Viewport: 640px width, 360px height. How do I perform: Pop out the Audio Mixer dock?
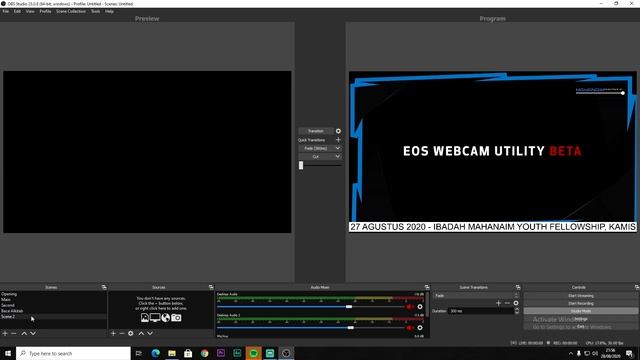[x=427, y=287]
